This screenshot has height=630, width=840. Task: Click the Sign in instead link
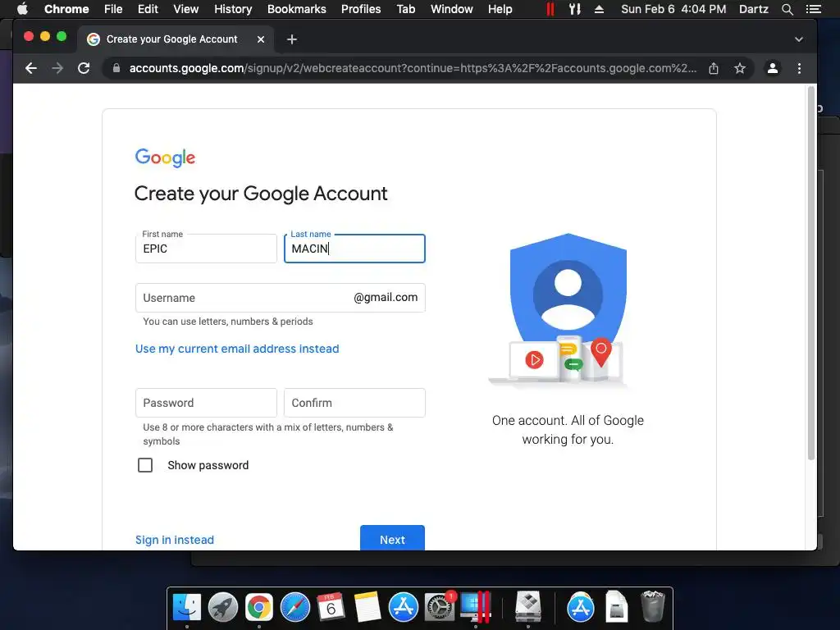pos(175,540)
